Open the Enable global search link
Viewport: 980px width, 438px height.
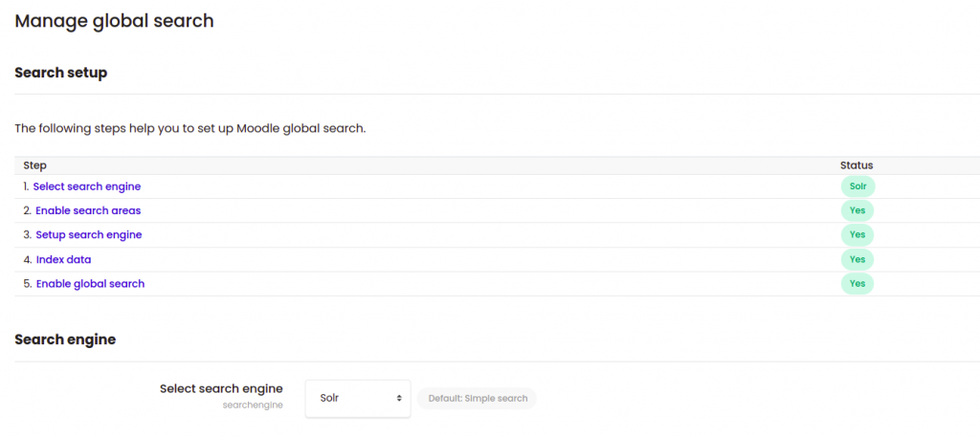click(x=91, y=284)
